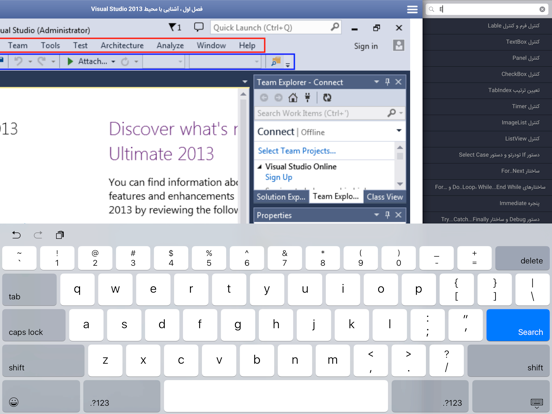This screenshot has height=414, width=552.
Task: Click the Forward arrow in Team Explorer
Action: pyautogui.click(x=278, y=98)
